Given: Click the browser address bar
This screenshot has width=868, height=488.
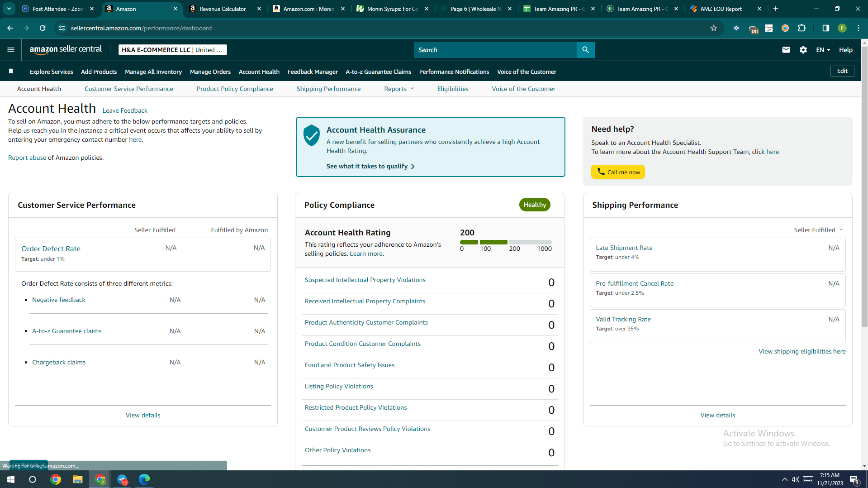Looking at the screenshot, I should coord(389,28).
